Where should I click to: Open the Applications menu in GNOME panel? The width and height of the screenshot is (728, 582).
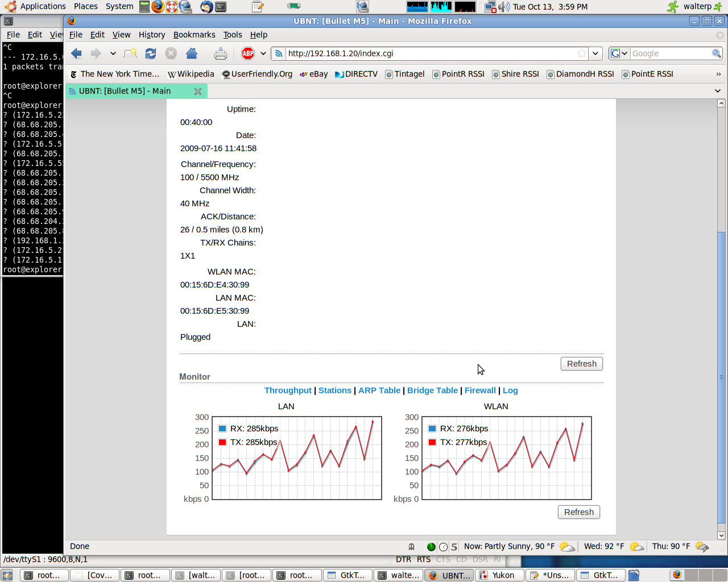tap(35, 7)
